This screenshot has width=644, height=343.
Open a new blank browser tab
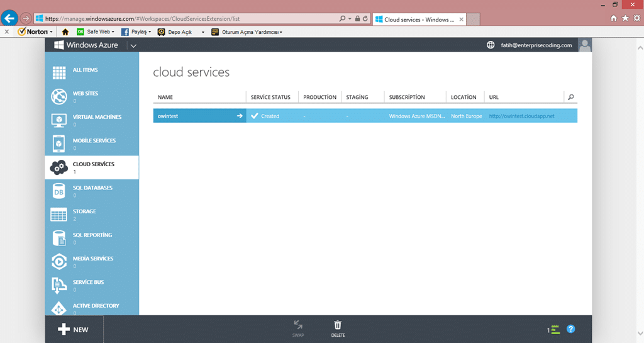coord(473,20)
